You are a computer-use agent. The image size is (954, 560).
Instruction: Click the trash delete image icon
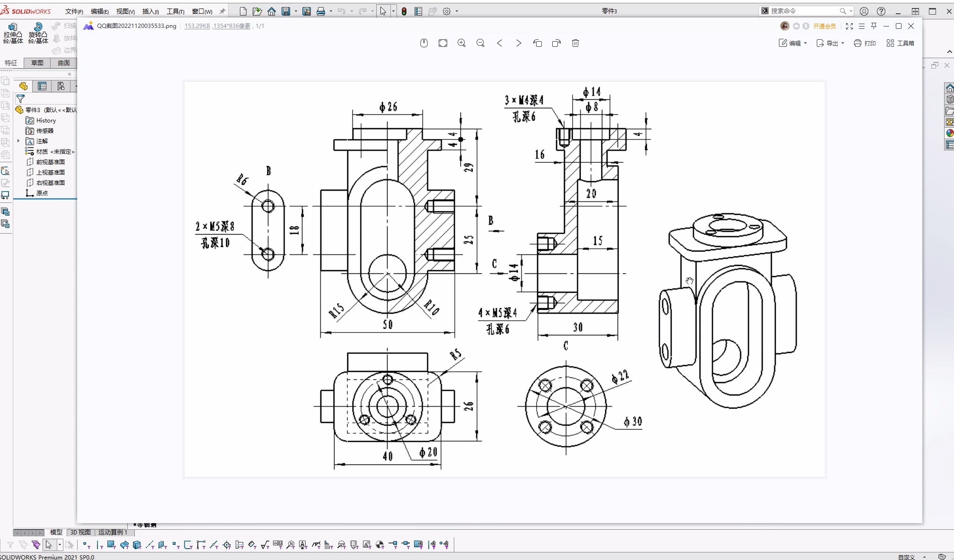pos(575,43)
